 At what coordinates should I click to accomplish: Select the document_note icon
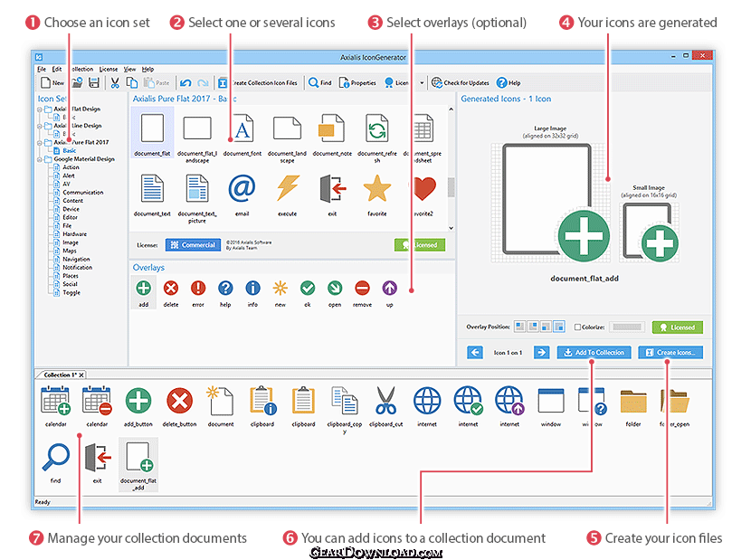coord(332,135)
